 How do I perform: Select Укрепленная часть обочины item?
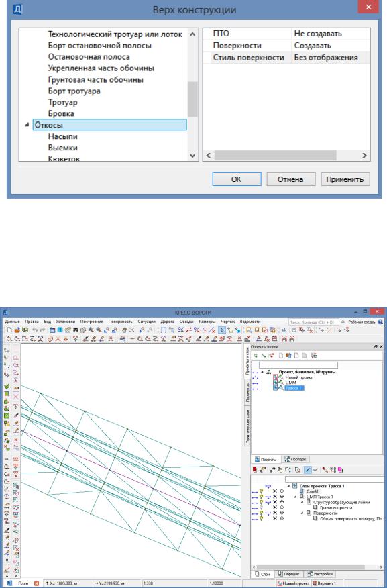coord(101,68)
